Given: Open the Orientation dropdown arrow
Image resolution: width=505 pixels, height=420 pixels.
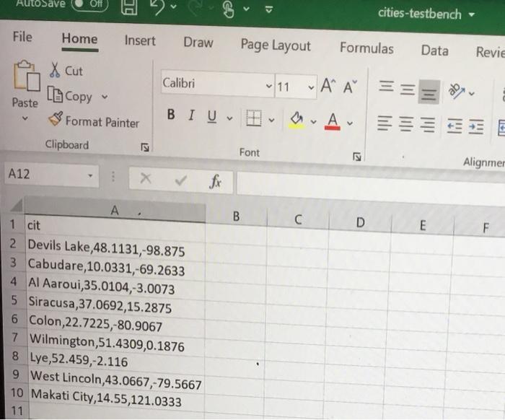Looking at the screenshot, I should [472, 94].
